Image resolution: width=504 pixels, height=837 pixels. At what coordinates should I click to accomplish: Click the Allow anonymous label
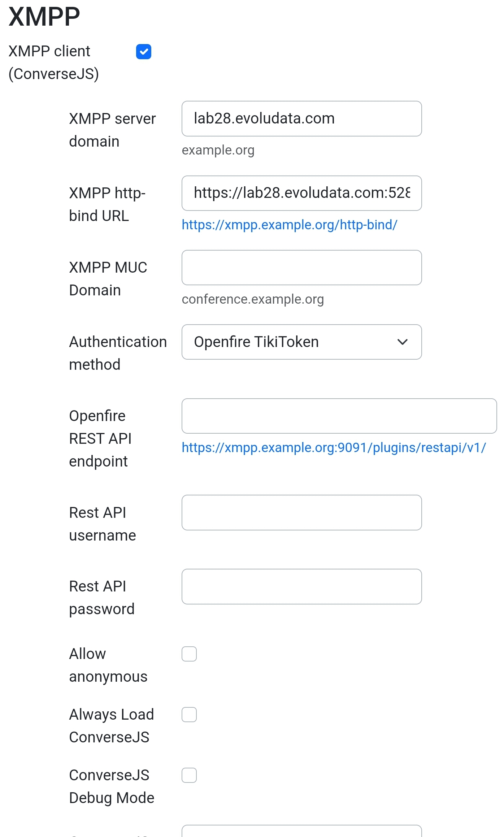coord(108,665)
